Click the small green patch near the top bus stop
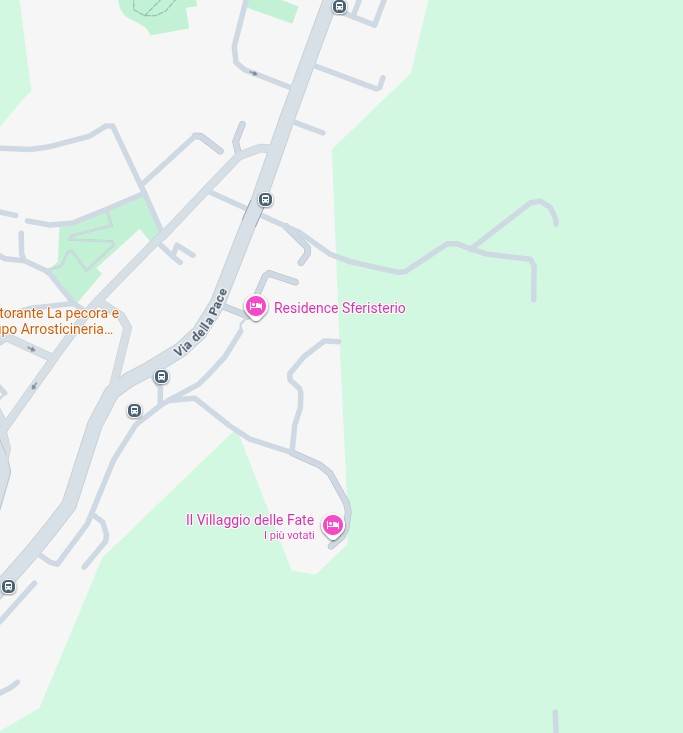The image size is (683, 733). tap(273, 9)
